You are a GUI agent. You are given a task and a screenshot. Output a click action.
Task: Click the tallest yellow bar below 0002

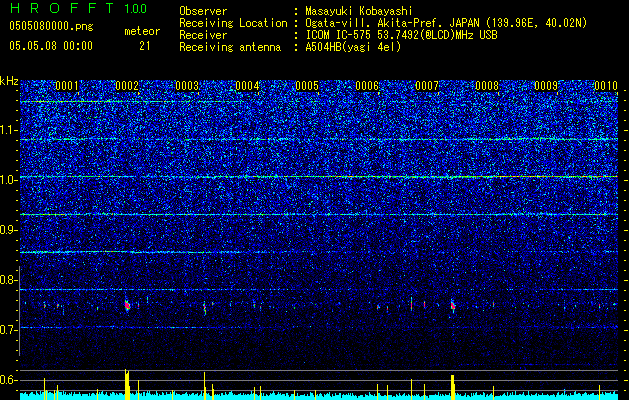127,384
